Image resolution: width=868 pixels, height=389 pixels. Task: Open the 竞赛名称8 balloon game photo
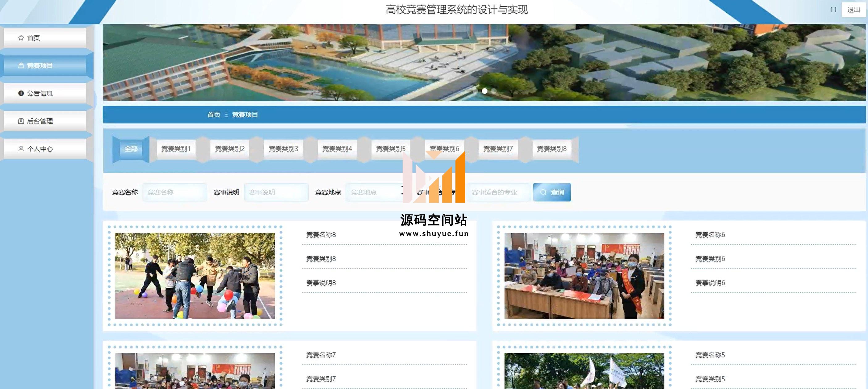(x=195, y=276)
